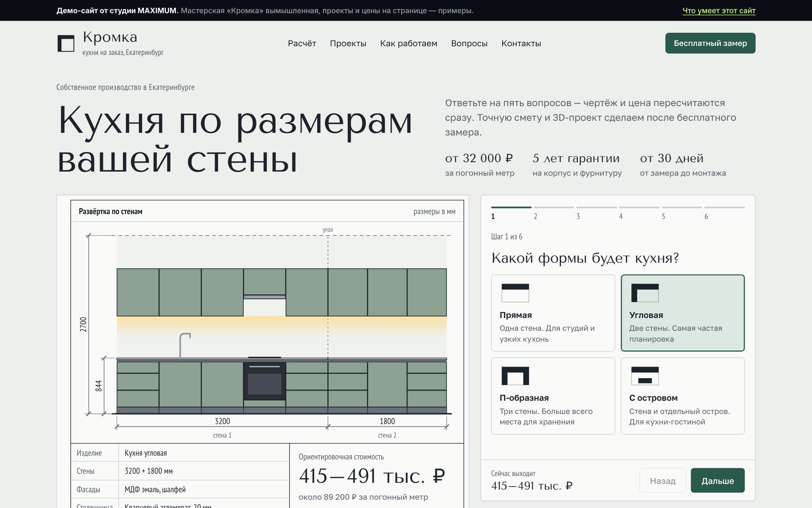Open the Вопросы navigation link
The height and width of the screenshot is (508, 812).
[x=469, y=43]
